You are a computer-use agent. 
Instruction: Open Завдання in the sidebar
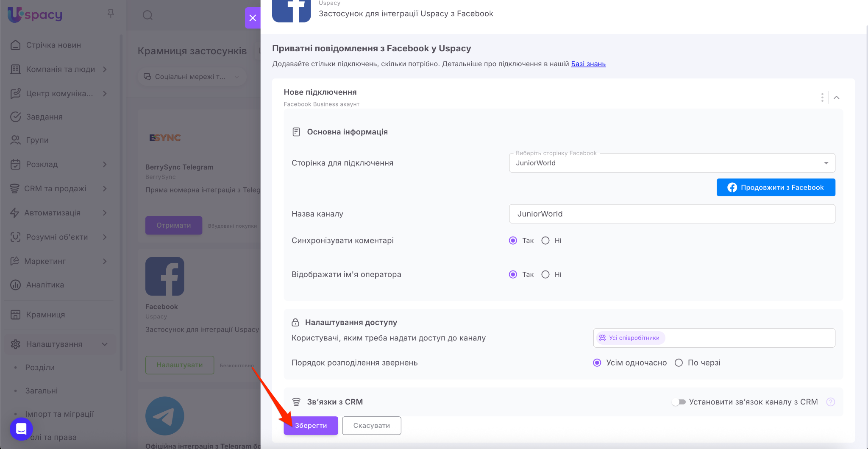pos(44,117)
